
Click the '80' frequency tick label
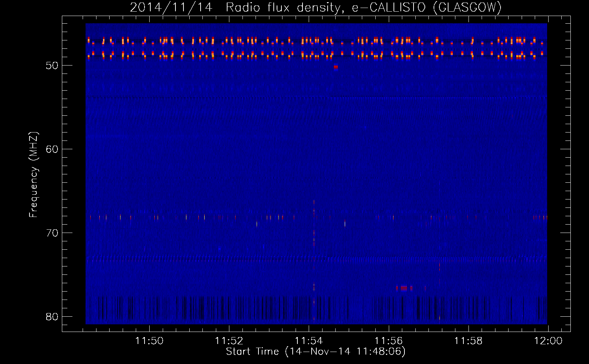[52, 317]
